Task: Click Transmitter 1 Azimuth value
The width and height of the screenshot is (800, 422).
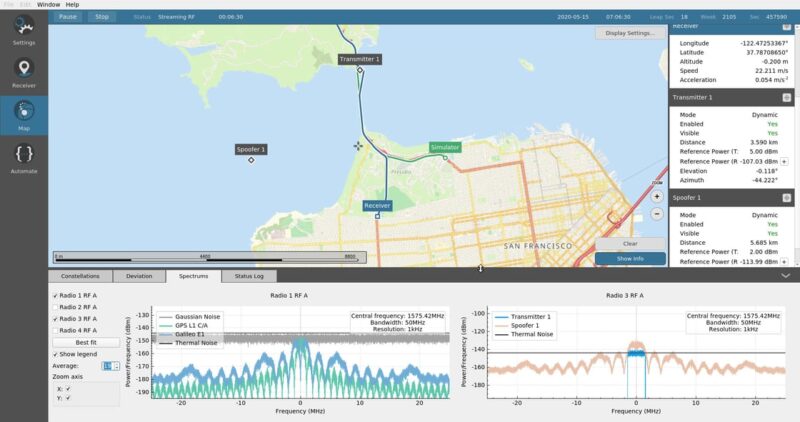Action: (x=766, y=180)
